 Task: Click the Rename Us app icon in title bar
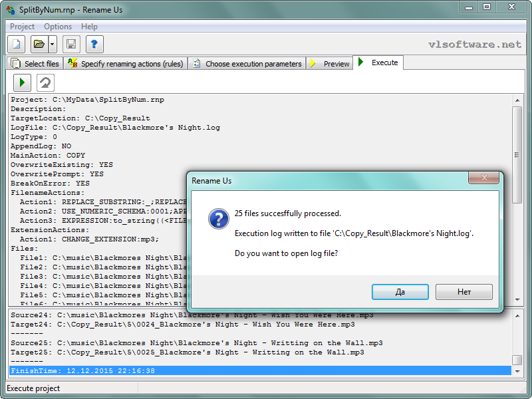point(11,10)
